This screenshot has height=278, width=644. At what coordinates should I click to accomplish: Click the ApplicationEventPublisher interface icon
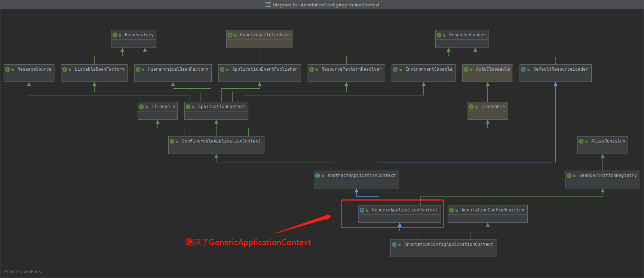[x=222, y=69]
